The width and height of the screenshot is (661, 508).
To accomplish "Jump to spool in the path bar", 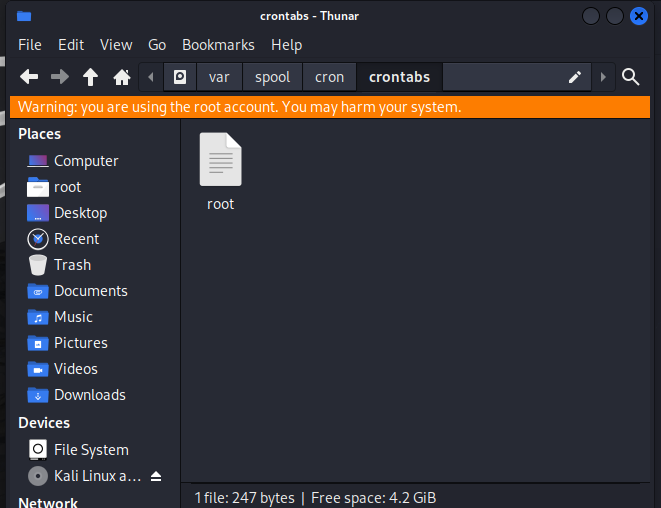I will tap(272, 77).
